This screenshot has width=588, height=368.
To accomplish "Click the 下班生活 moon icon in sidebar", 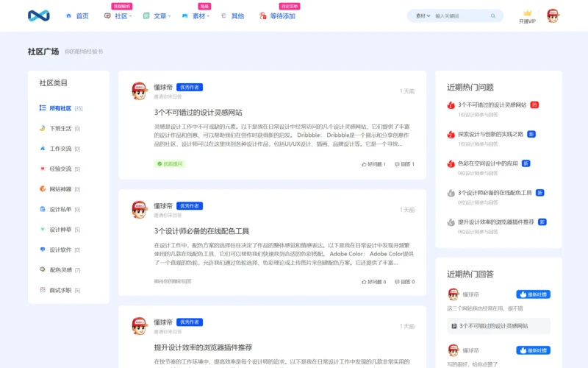I will [x=43, y=128].
